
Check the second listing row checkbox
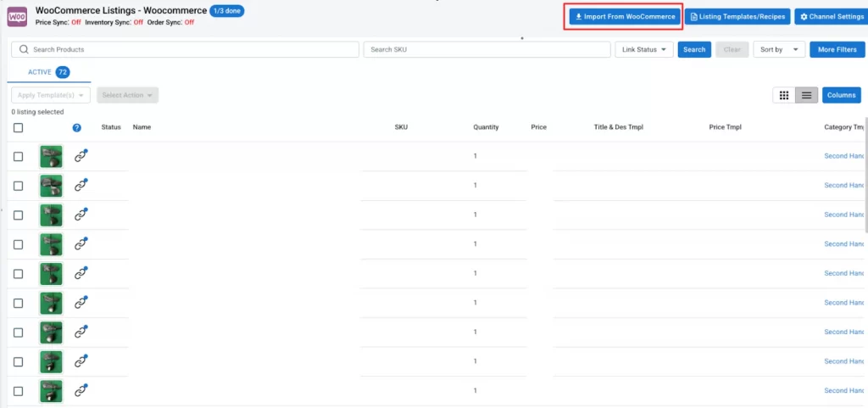(19, 186)
